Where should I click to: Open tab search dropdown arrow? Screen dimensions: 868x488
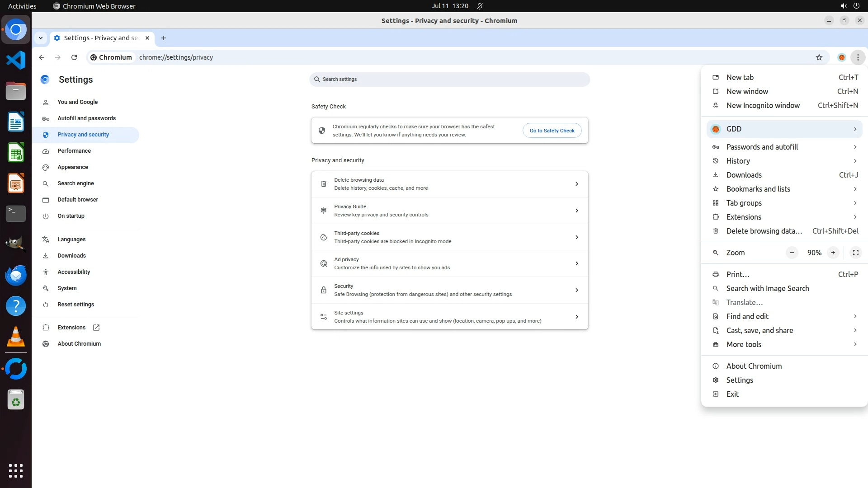[41, 38]
